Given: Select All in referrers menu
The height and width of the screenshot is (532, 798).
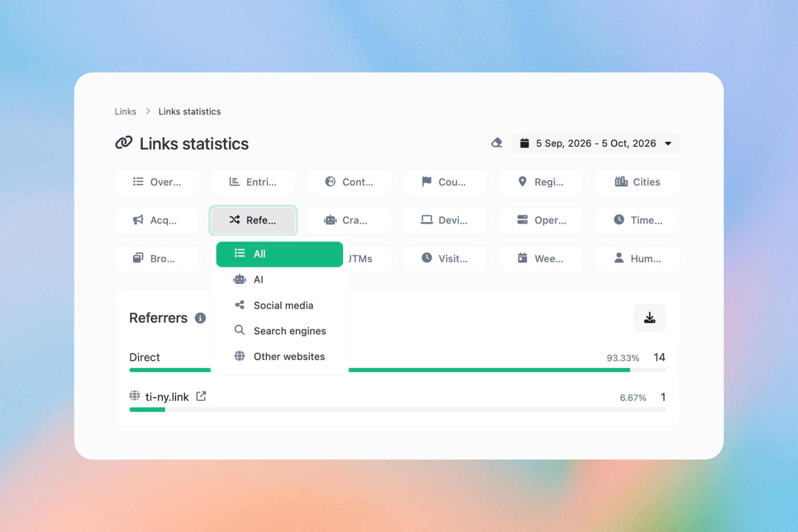Looking at the screenshot, I should [279, 254].
